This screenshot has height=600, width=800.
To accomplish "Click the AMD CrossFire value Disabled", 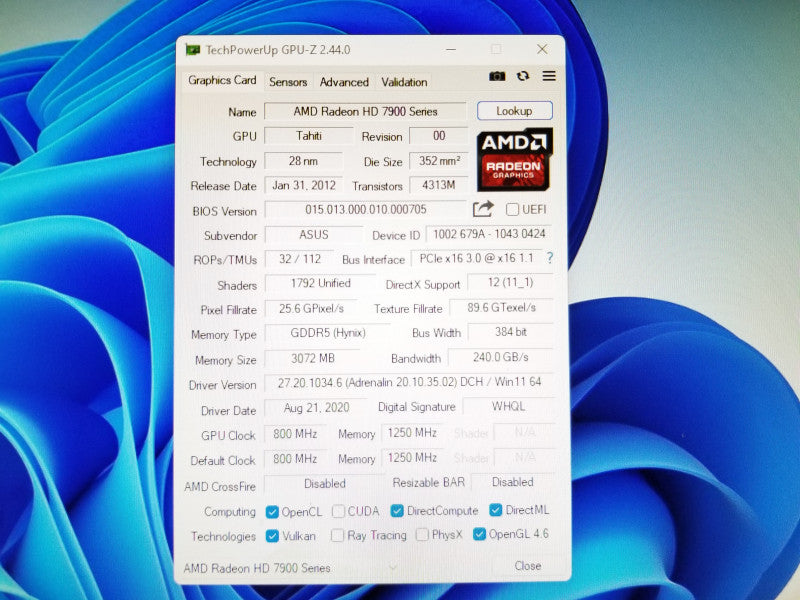I will (324, 483).
